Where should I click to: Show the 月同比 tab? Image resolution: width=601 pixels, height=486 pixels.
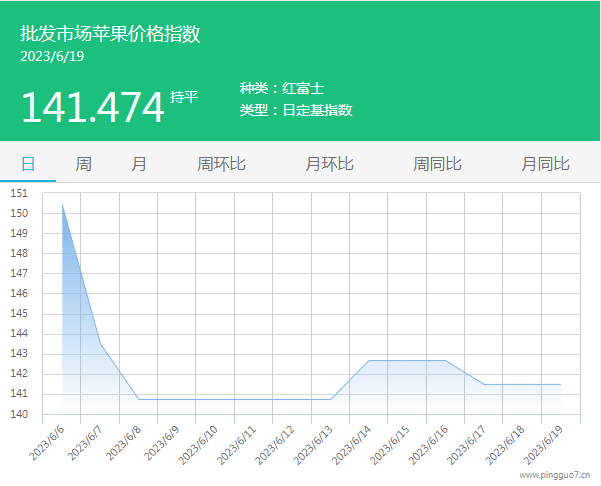coord(545,164)
